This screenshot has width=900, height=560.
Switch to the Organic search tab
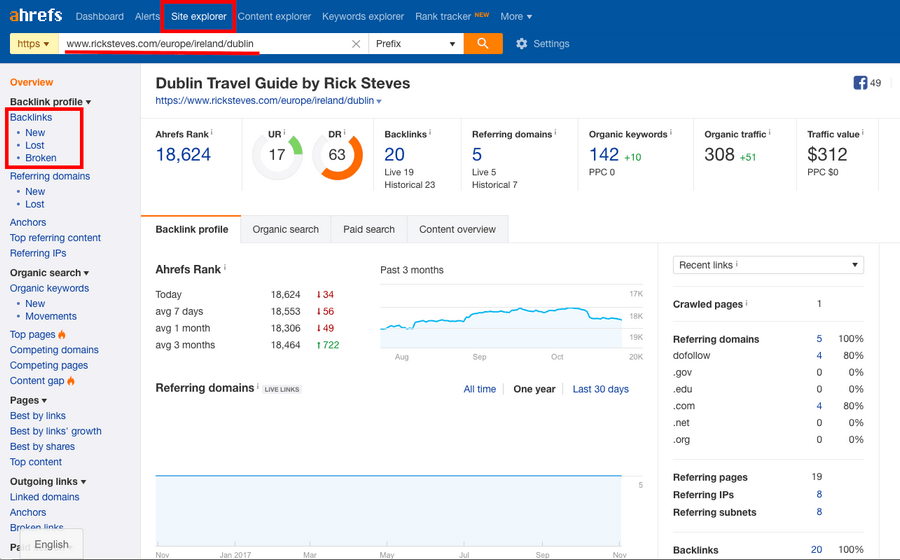285,230
